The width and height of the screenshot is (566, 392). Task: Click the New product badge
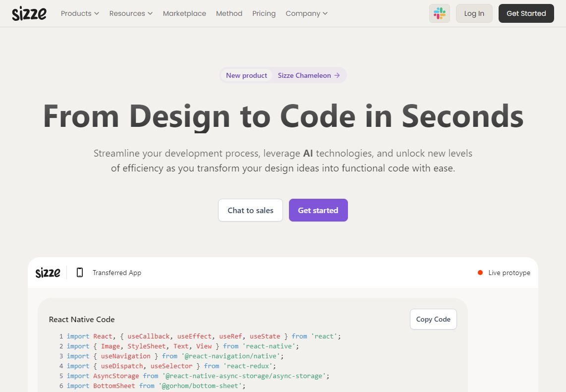246,75
